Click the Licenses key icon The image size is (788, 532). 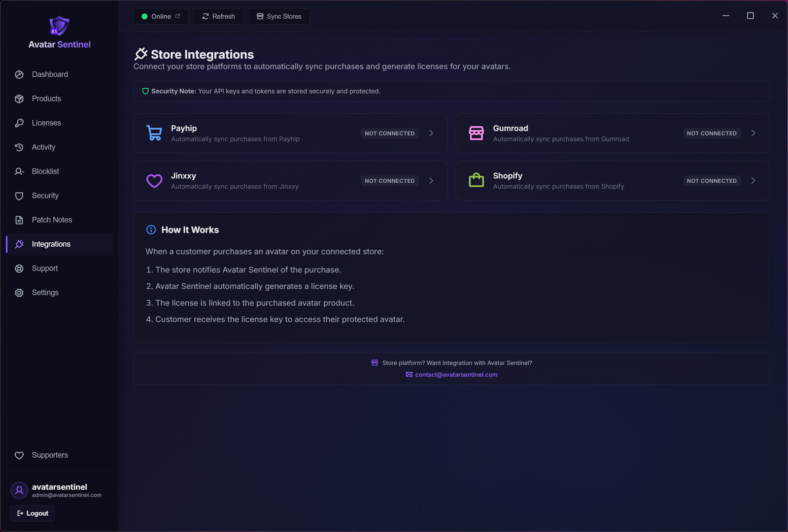pyautogui.click(x=19, y=123)
